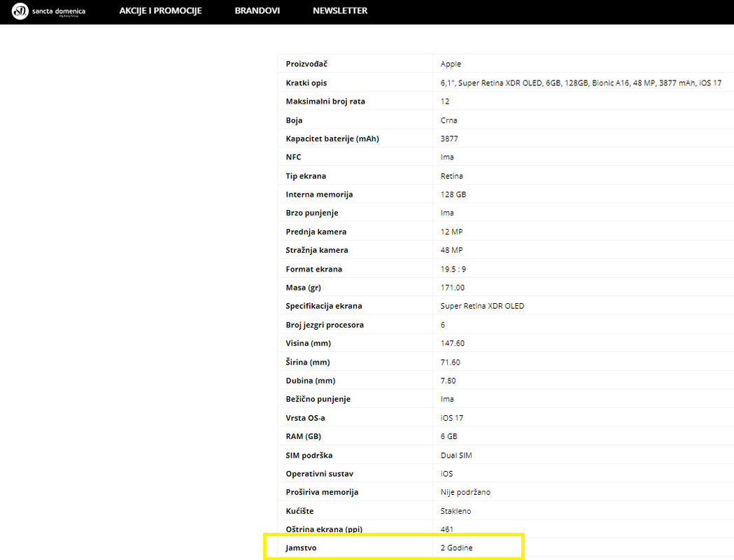
Task: Click the Masa (gr) label
Action: [x=304, y=288]
